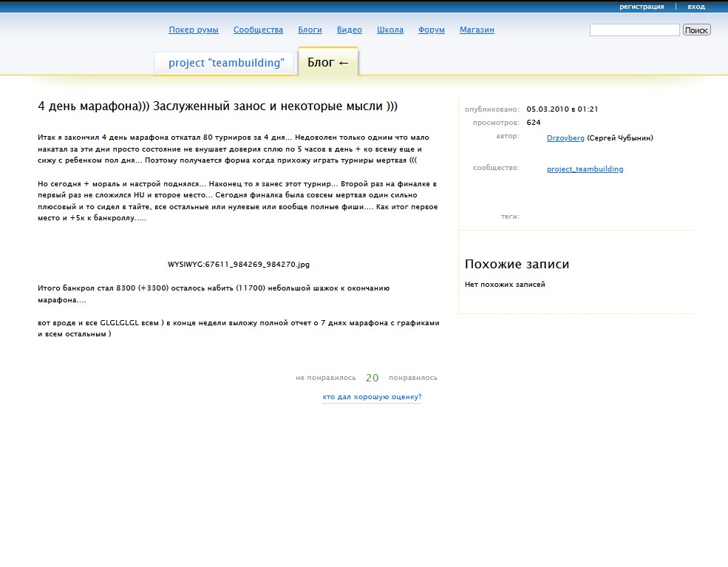Navigate to the Форум page
This screenshot has height=567, width=728.
tap(431, 30)
